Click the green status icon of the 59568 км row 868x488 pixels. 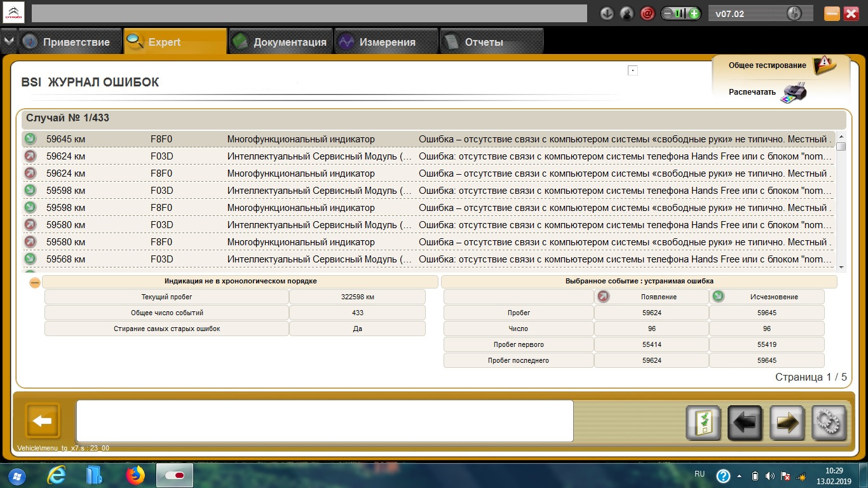tap(30, 259)
